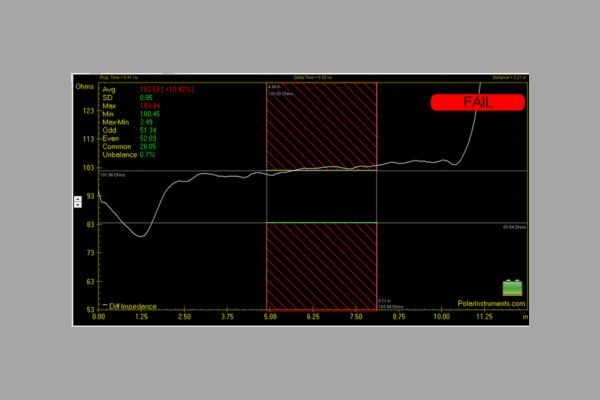Click the Avg statistic value in red
This screenshot has height=400, width=600.
[167, 90]
